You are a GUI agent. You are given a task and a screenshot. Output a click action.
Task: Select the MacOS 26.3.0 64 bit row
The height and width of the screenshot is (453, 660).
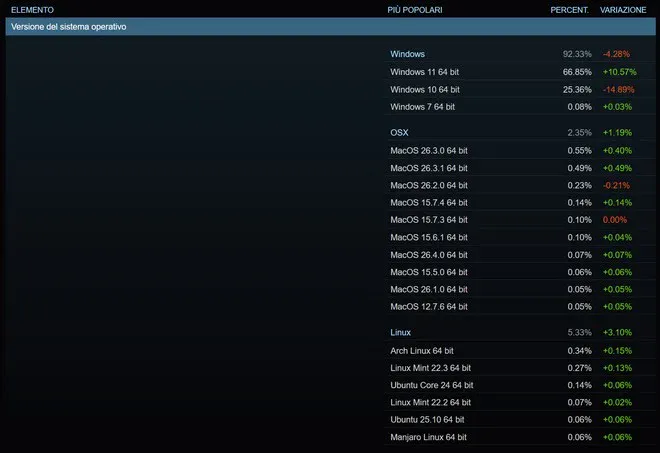519,151
